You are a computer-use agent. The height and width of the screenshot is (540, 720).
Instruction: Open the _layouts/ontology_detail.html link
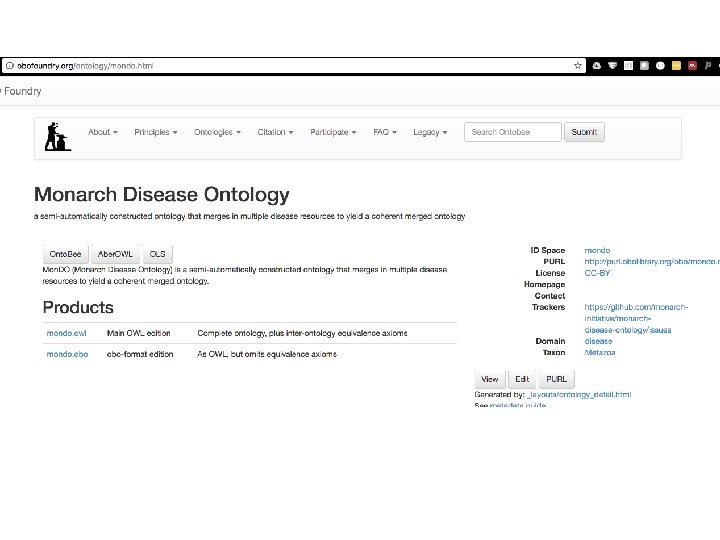tap(579, 394)
